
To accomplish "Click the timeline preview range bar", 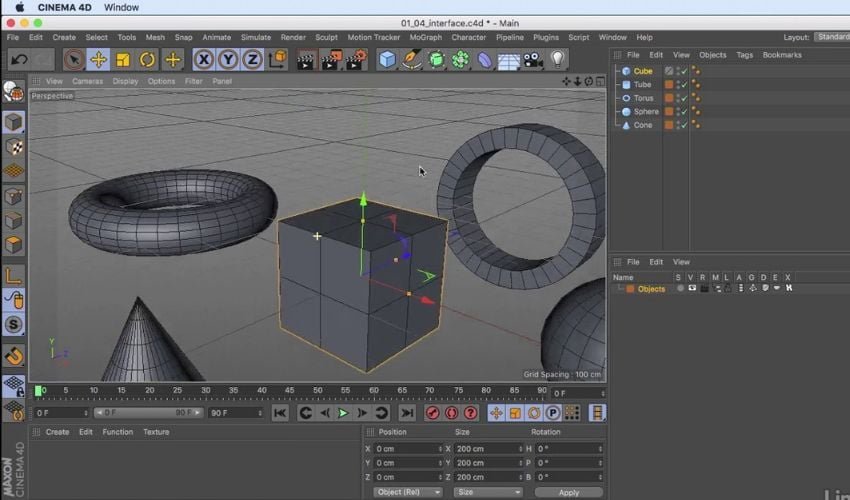I will tap(149, 413).
